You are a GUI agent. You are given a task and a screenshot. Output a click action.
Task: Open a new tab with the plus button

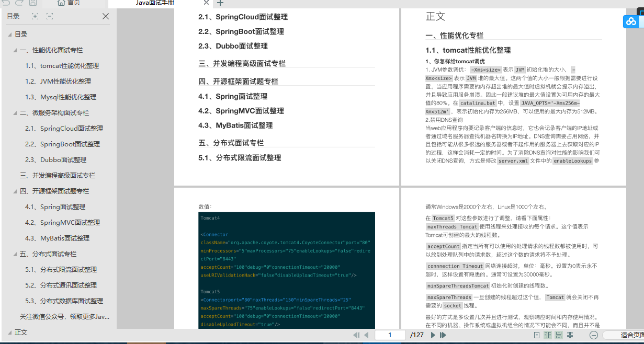219,3
